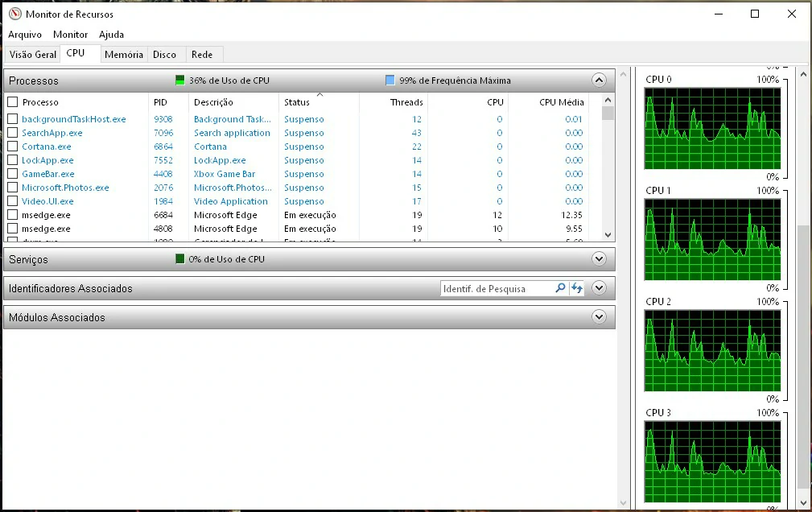Click process list scrollbar up arrow
Image resolution: width=812 pixels, height=512 pixels.
pos(608,100)
